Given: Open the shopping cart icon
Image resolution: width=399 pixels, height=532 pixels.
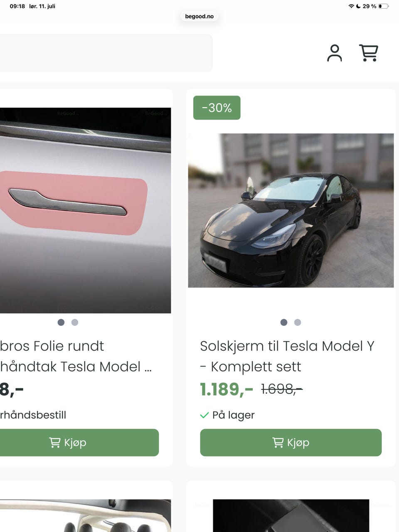Looking at the screenshot, I should 369,53.
